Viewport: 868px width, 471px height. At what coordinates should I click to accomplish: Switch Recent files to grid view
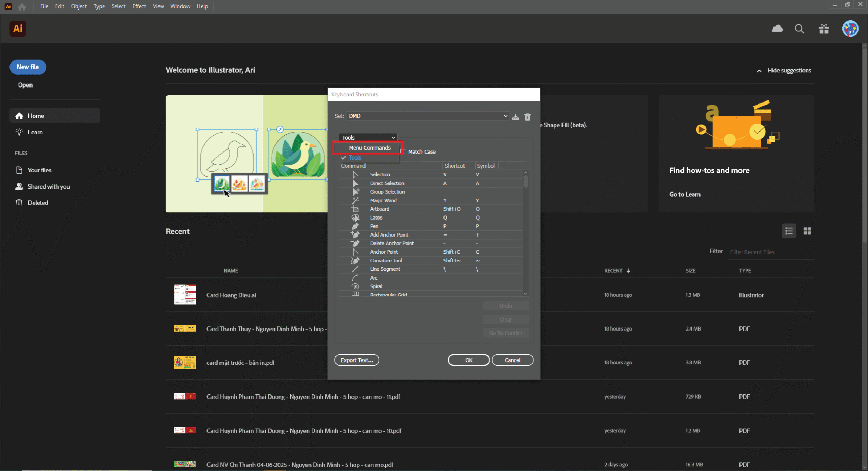[807, 231]
